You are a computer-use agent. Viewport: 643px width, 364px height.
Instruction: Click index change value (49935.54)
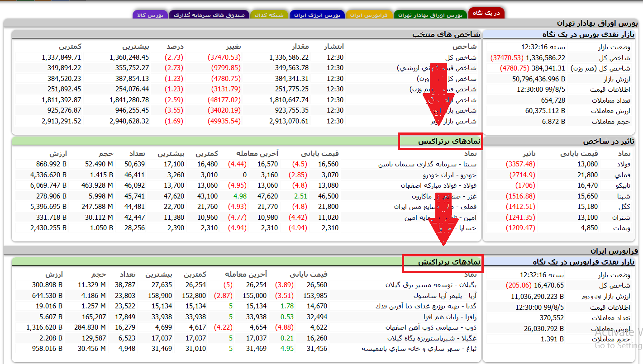pyautogui.click(x=224, y=121)
